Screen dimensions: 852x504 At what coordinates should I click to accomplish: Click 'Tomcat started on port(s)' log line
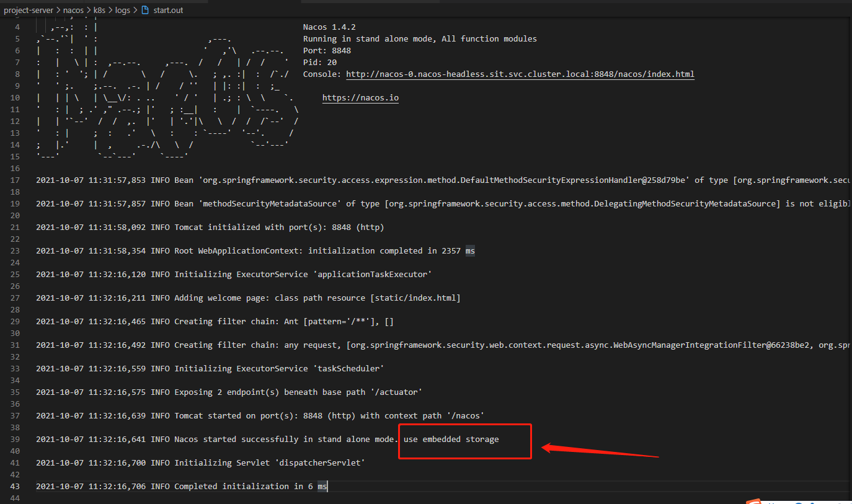coord(260,416)
